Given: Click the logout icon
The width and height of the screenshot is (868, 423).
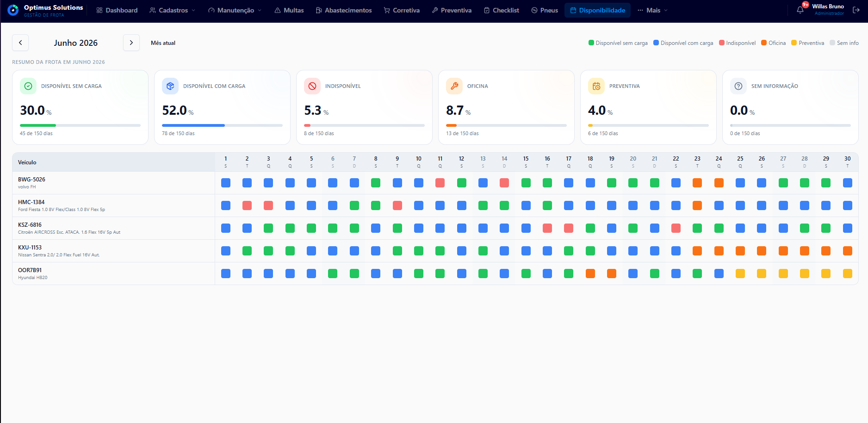Looking at the screenshot, I should click(856, 10).
